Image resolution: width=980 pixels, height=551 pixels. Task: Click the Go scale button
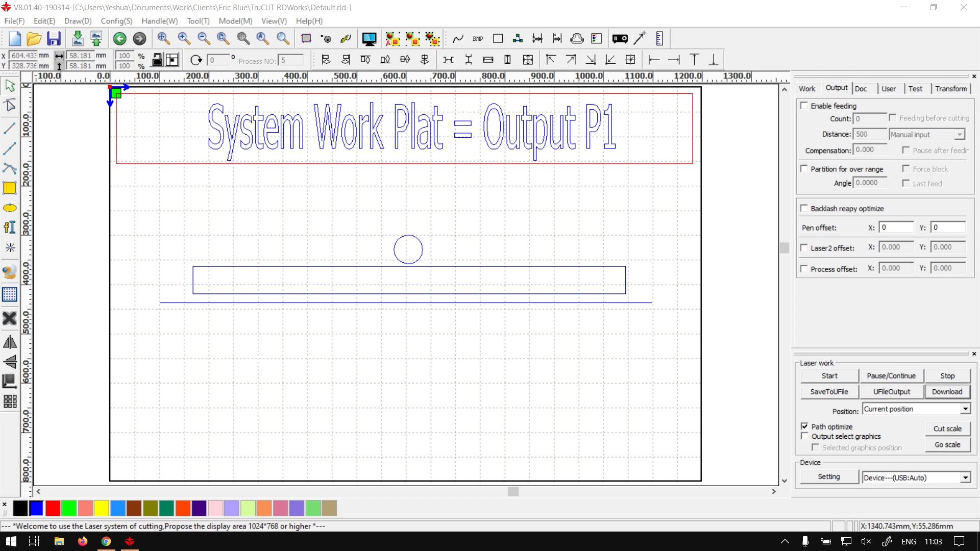click(947, 445)
